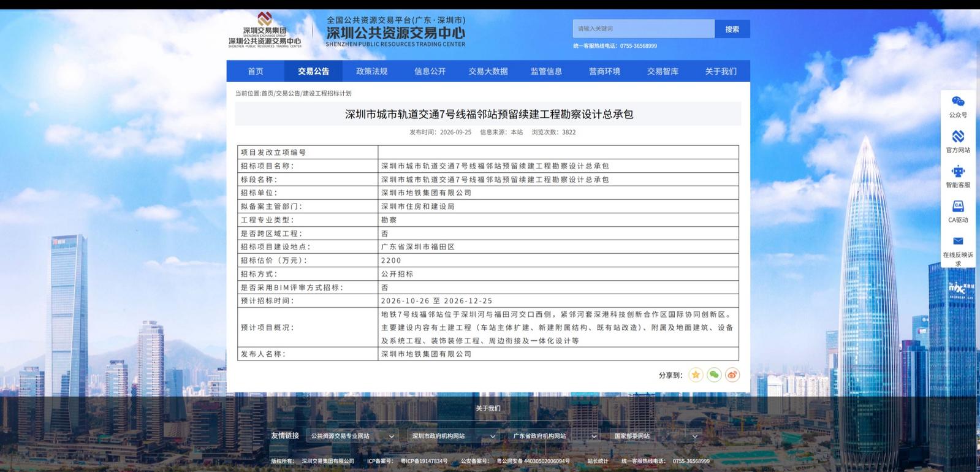
Task: Go to the 首页 navigation tab
Action: [256, 71]
